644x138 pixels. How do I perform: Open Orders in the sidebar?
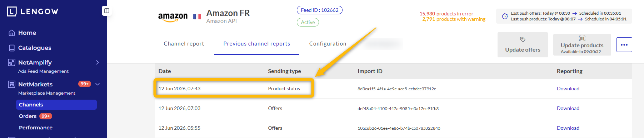(28, 116)
